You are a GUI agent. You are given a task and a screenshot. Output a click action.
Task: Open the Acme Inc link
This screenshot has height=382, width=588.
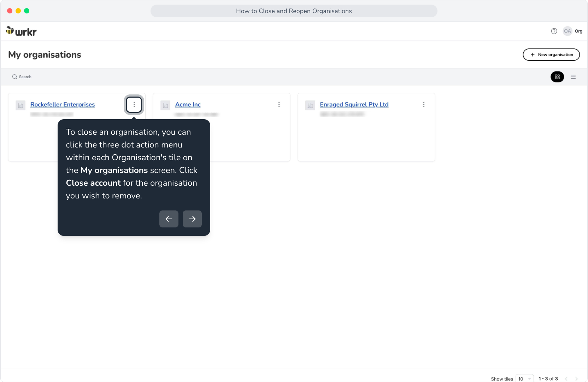point(188,104)
